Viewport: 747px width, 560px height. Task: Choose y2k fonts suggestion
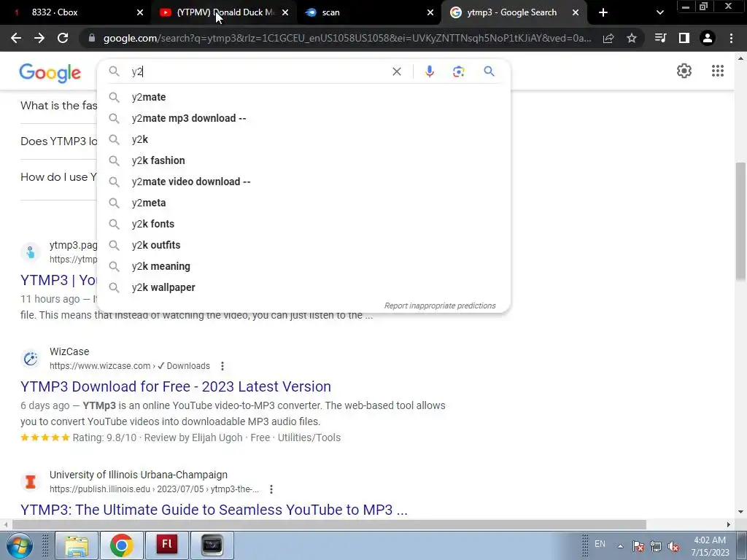coord(303,224)
